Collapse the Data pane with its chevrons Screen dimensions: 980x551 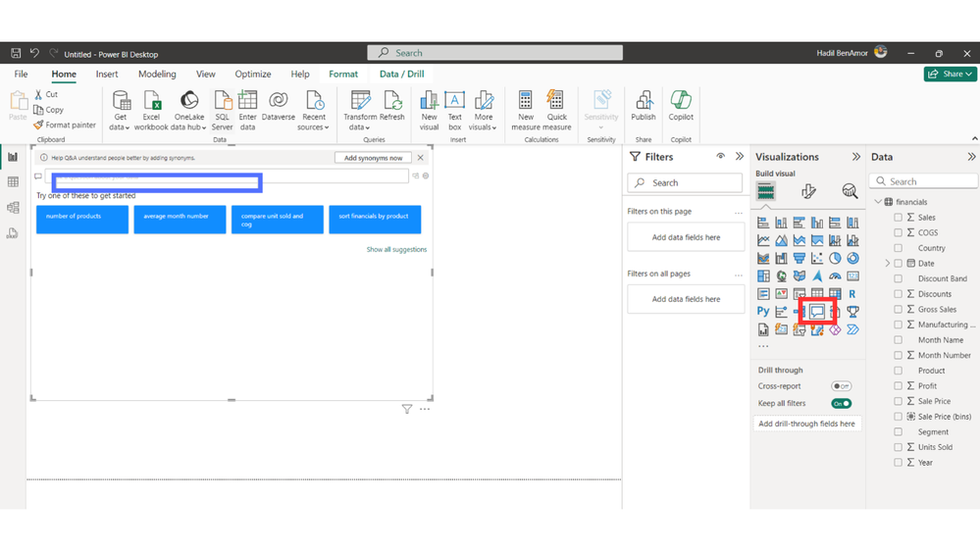point(971,157)
